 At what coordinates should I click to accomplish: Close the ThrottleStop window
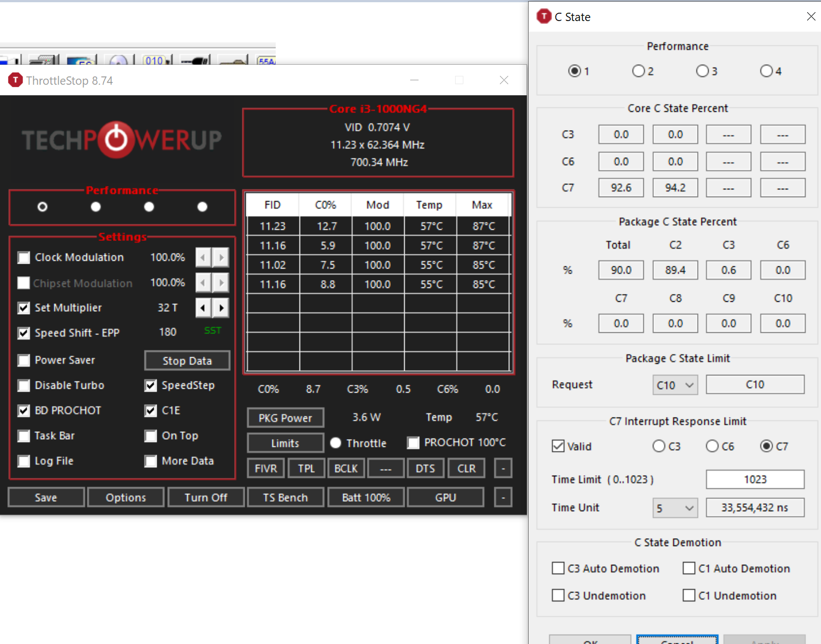[x=504, y=80]
